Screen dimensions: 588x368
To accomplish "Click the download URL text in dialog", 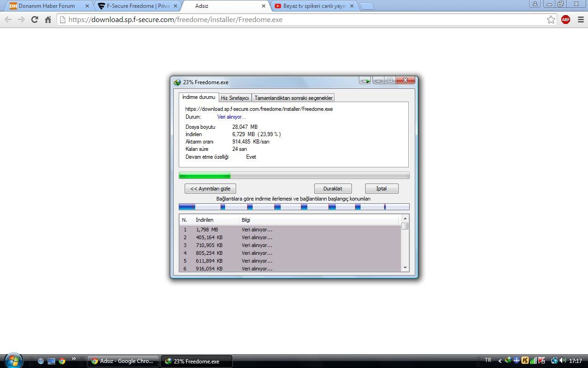I will click(259, 109).
